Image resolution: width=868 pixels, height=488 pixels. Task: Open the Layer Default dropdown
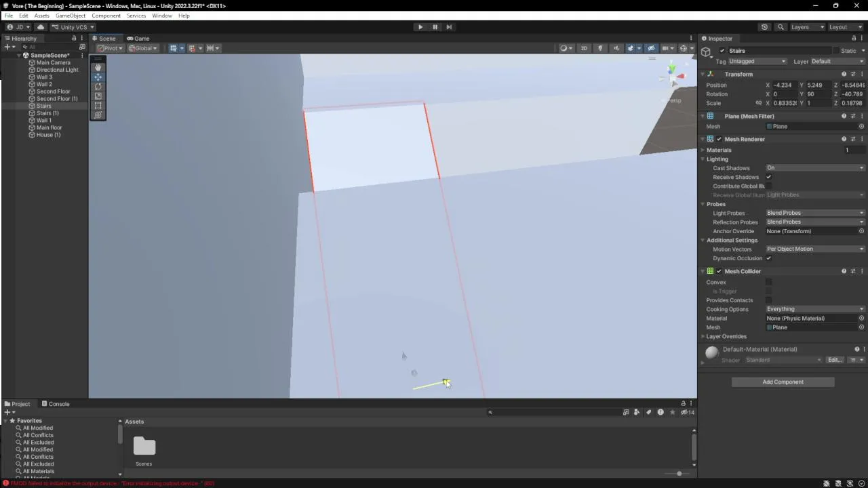pos(837,61)
